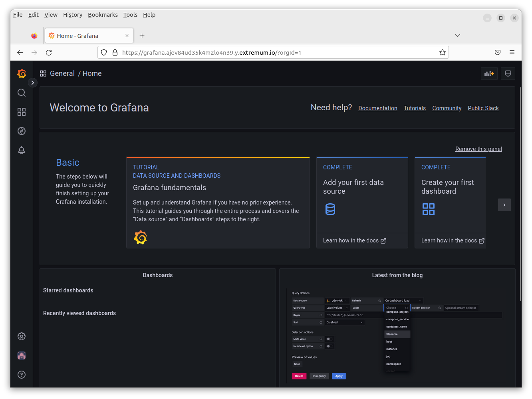
Task: Click the Grafana logo in tutorial card
Action: (140, 237)
